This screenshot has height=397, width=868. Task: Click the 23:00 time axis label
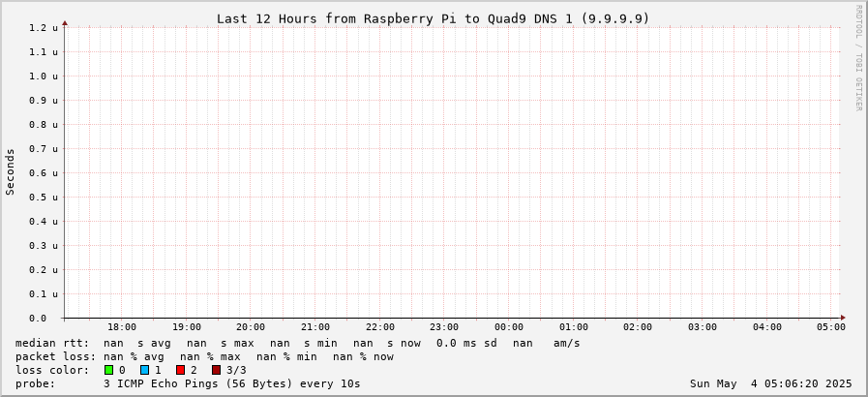coord(444,327)
